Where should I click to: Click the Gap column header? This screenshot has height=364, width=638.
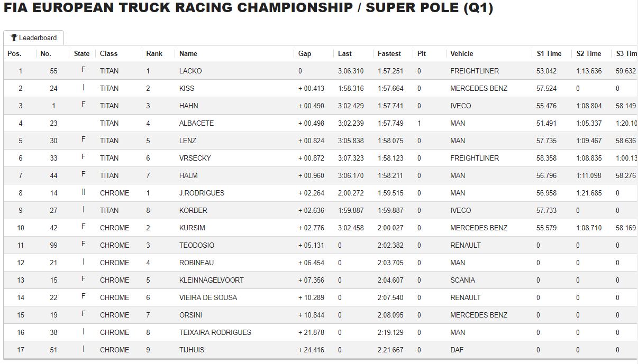tap(305, 53)
